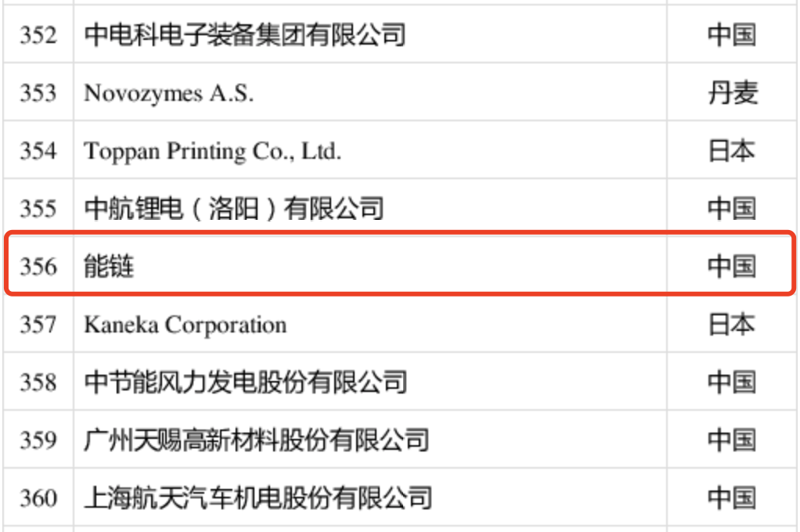
Task: Select 上海航天汽车机电股份有限公司 company name
Action: click(x=258, y=498)
